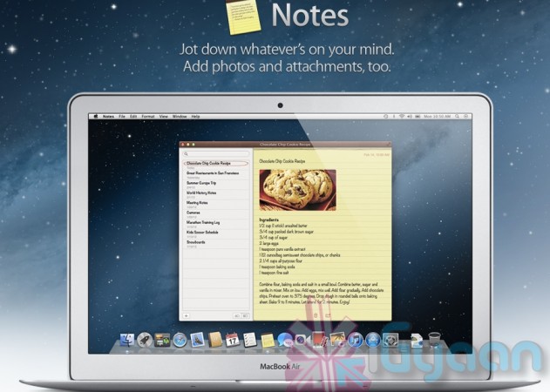Click the Wi-Fi status icon

pos(400,116)
